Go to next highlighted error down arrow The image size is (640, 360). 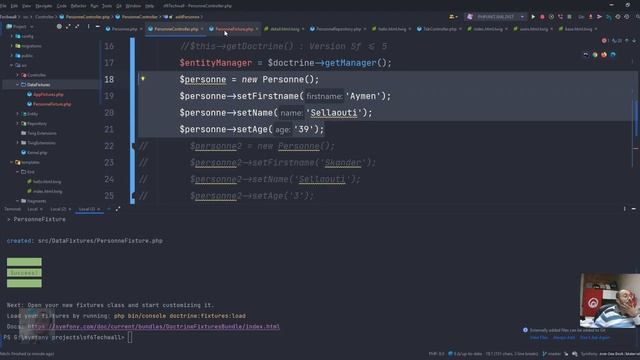click(x=634, y=40)
